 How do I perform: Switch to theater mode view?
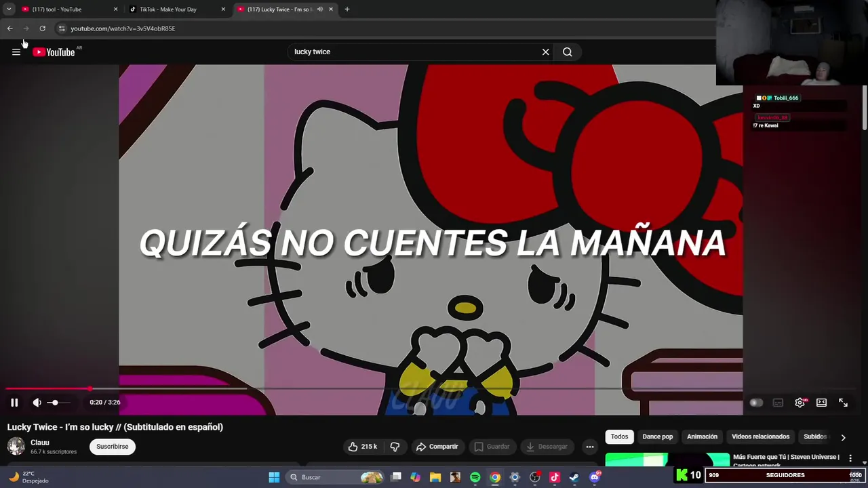pos(821,403)
